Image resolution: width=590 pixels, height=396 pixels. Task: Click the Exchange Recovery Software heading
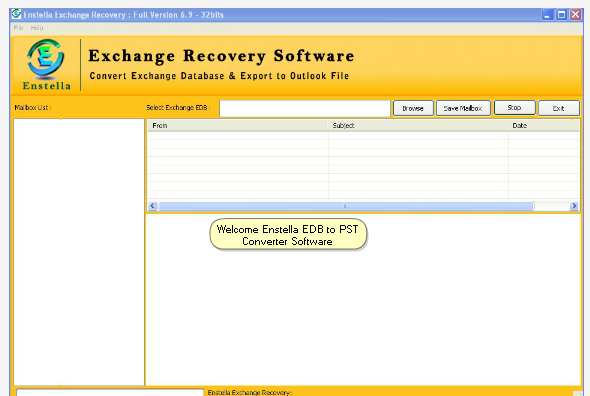[221, 56]
